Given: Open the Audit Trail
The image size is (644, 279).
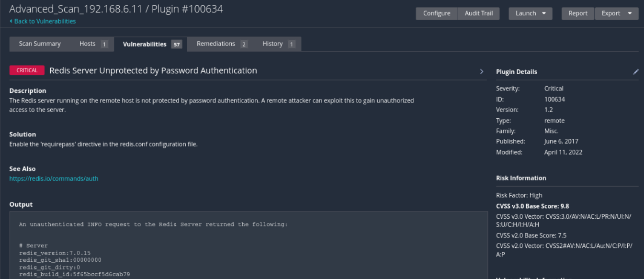Looking at the screenshot, I should (478, 13).
